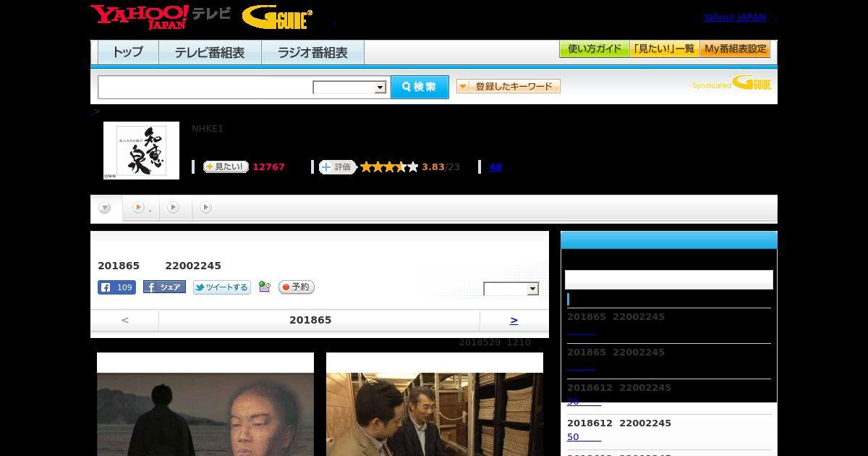Expand the search category dropdown
This screenshot has height=456, width=868.
point(350,88)
